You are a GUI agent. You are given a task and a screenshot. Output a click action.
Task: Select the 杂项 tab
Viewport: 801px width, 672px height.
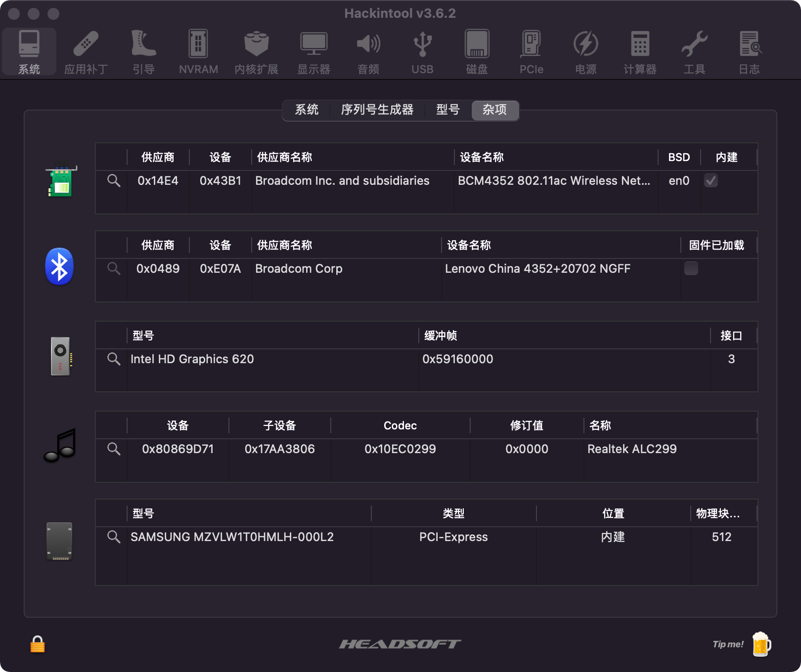point(495,110)
